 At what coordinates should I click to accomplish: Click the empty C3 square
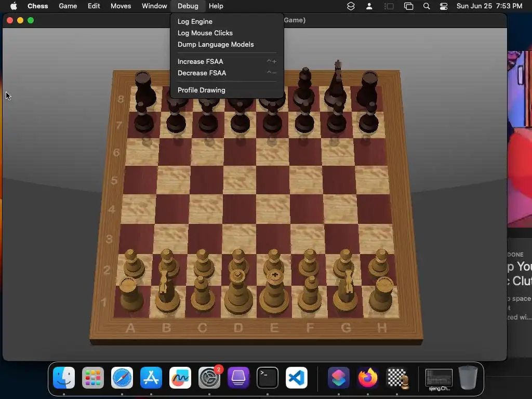click(205, 239)
